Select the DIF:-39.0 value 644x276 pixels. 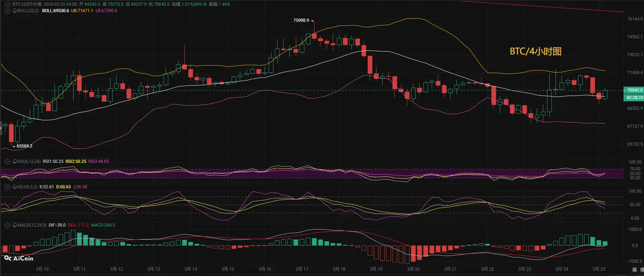57,225
